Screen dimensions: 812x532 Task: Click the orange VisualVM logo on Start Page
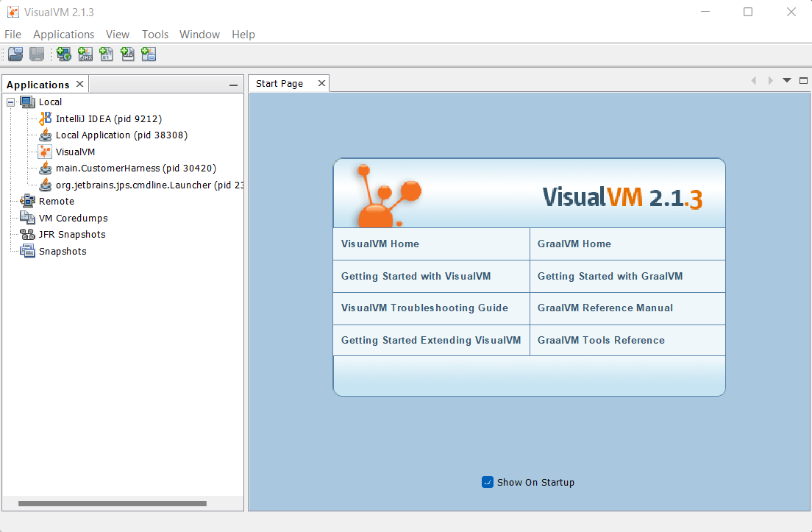389,196
